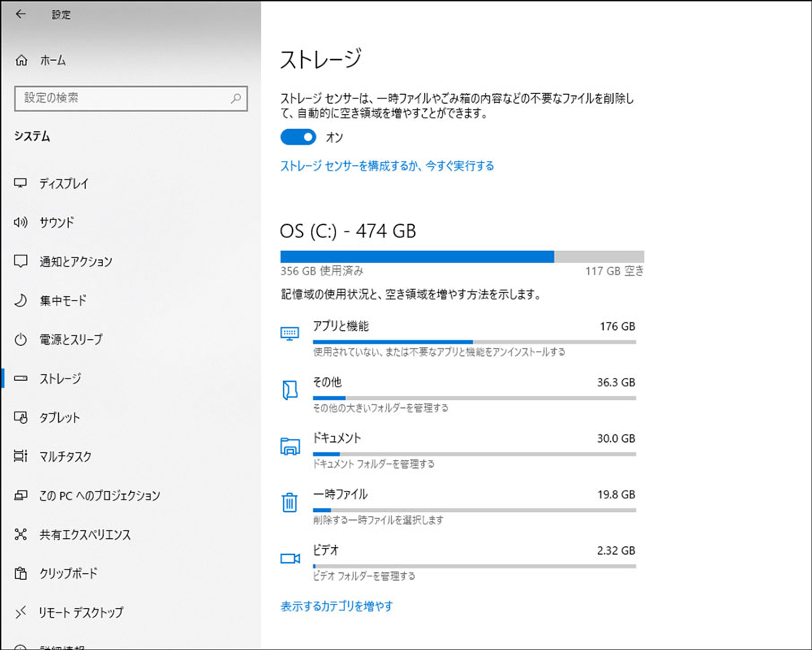Click 表示するカテゴリを増やす link
812x650 pixels.
[x=337, y=606]
